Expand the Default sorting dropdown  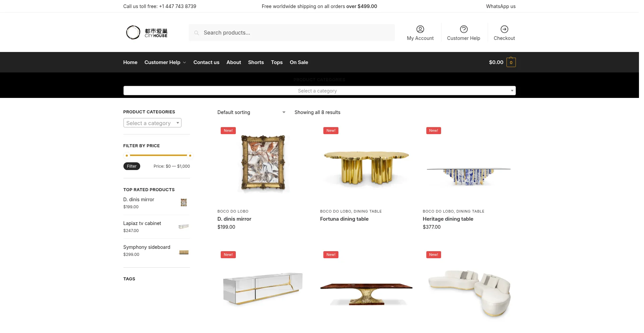(x=251, y=112)
